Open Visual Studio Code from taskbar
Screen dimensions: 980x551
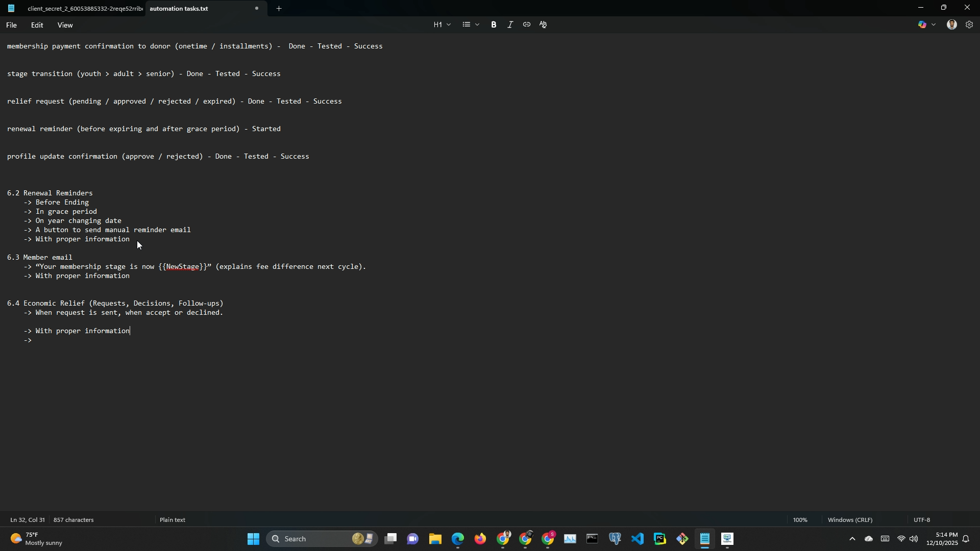pos(638,539)
